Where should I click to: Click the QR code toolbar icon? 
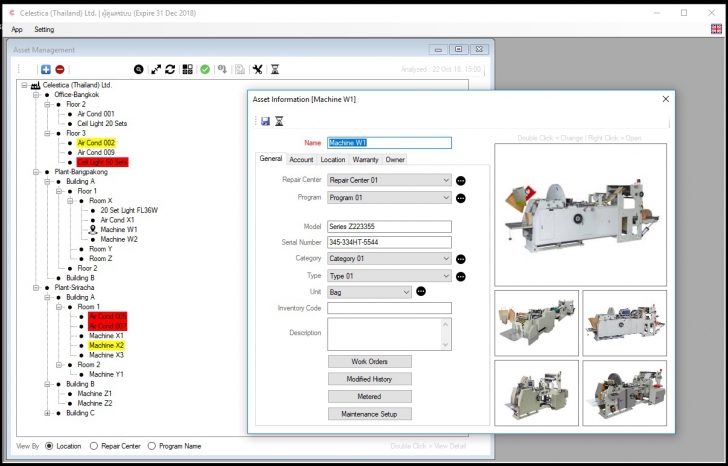188,69
